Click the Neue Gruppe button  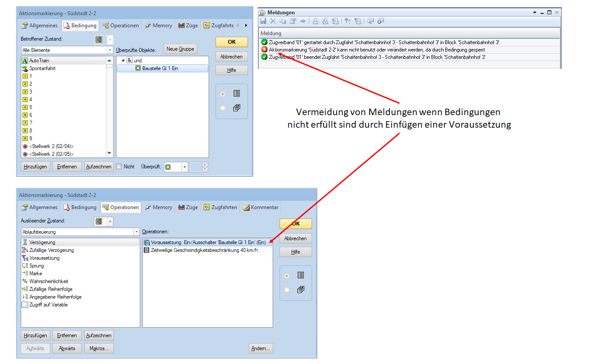click(180, 49)
